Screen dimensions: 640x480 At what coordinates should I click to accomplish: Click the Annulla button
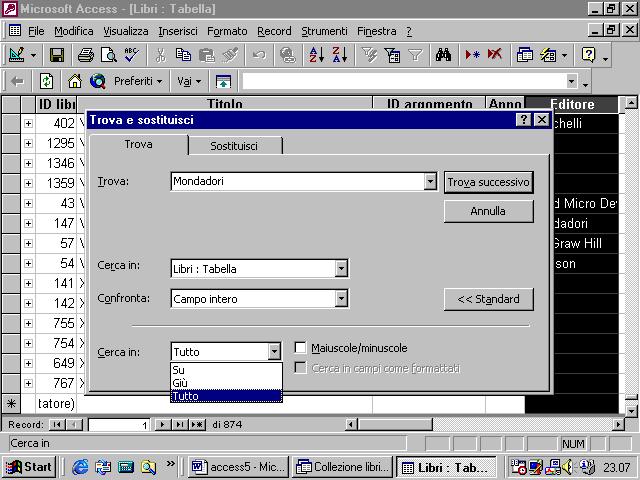(x=489, y=211)
